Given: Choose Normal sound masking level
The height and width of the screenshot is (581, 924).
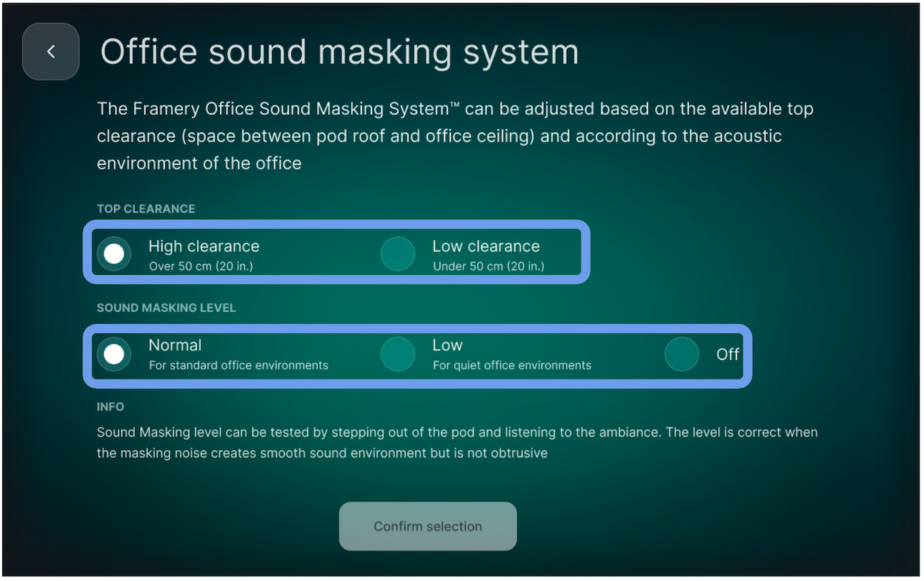Looking at the screenshot, I should [x=114, y=354].
